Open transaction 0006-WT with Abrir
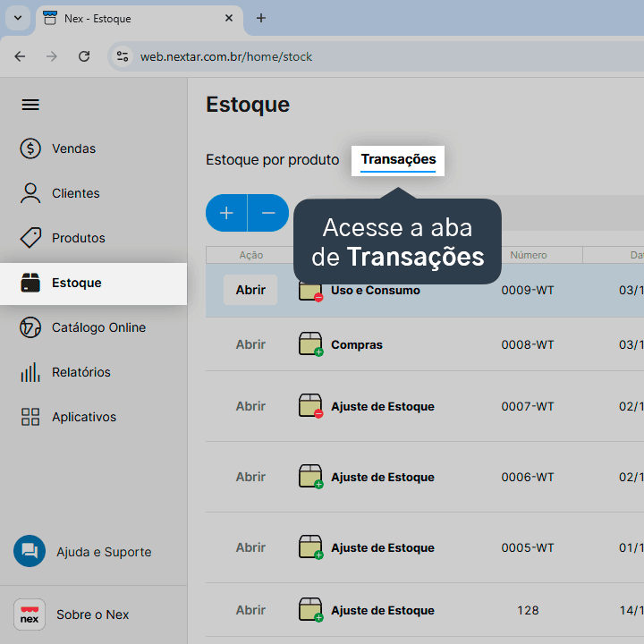This screenshot has height=644, width=644. (x=250, y=477)
